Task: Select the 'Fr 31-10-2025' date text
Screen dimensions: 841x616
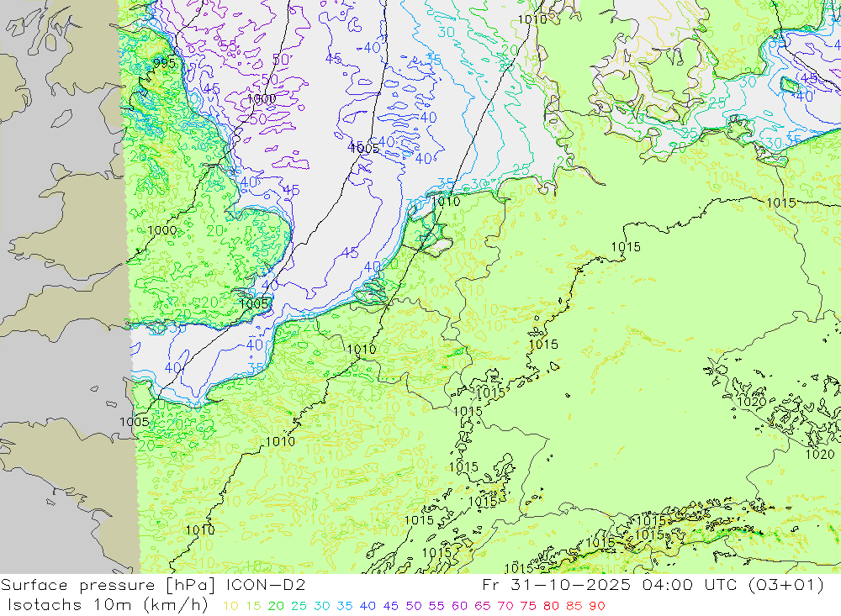Action: click(x=556, y=584)
